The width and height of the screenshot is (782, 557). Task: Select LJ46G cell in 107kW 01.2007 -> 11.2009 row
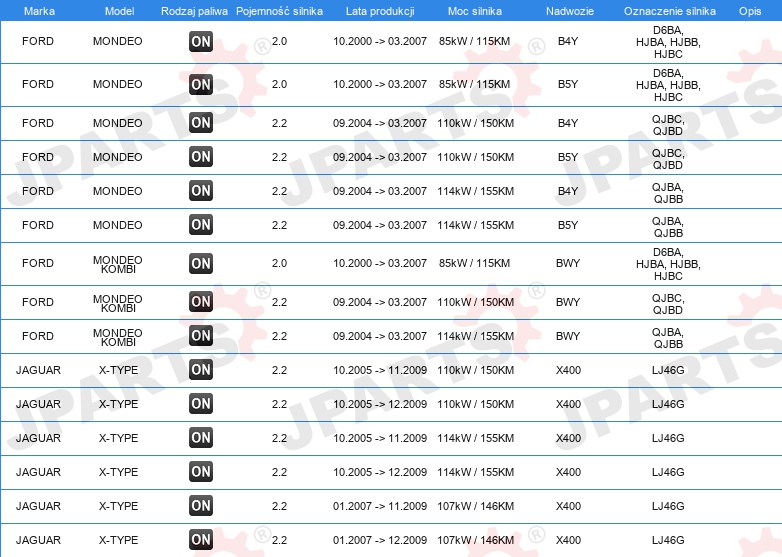click(668, 506)
